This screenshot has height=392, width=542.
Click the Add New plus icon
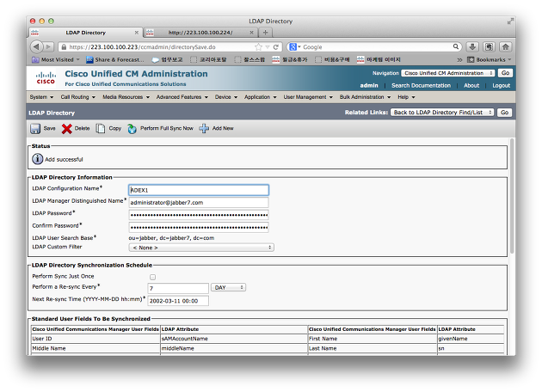point(204,128)
